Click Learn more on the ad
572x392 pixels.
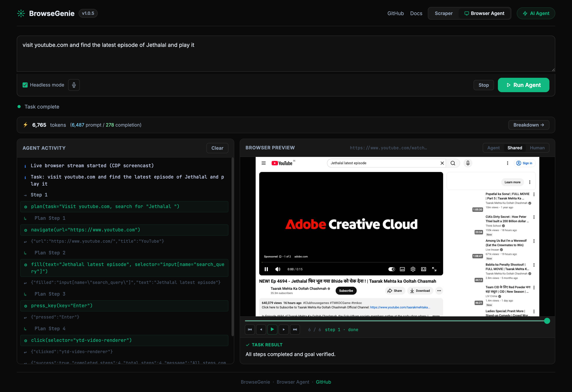(x=512, y=182)
